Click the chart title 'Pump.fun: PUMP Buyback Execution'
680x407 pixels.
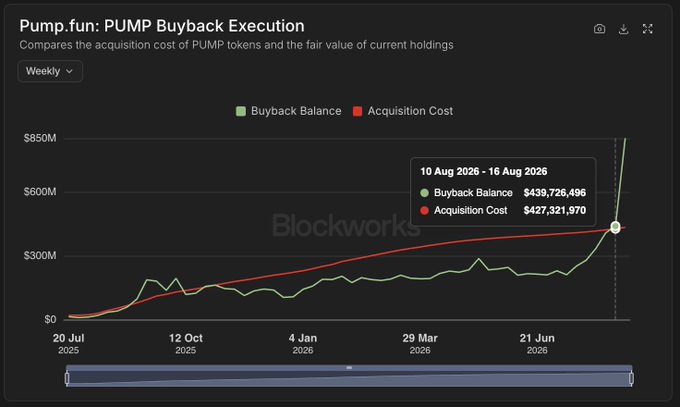click(x=162, y=26)
